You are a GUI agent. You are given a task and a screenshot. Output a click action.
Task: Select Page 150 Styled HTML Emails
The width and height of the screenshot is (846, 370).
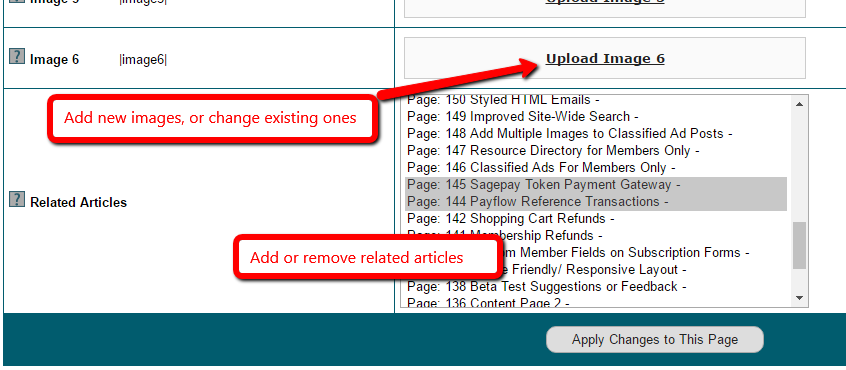coord(596,100)
